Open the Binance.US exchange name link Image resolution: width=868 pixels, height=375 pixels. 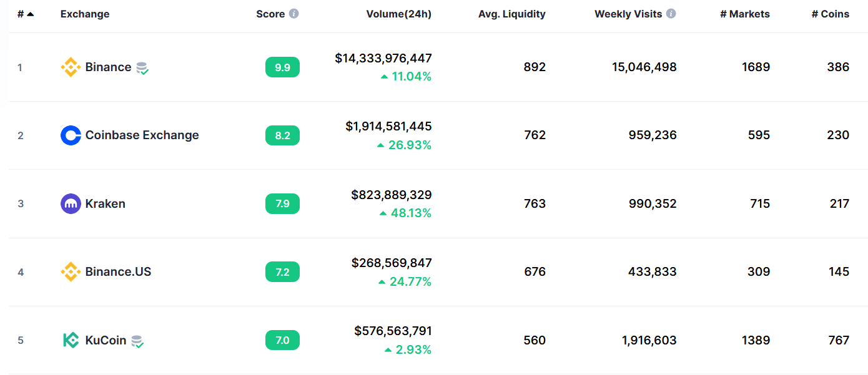tap(118, 272)
